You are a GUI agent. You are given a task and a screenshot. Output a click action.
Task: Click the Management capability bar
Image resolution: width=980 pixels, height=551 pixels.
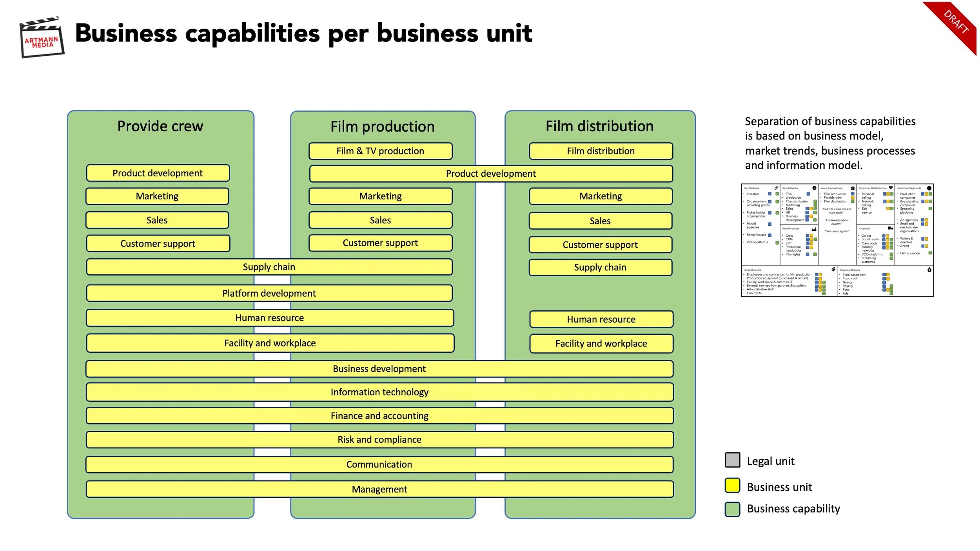(379, 489)
